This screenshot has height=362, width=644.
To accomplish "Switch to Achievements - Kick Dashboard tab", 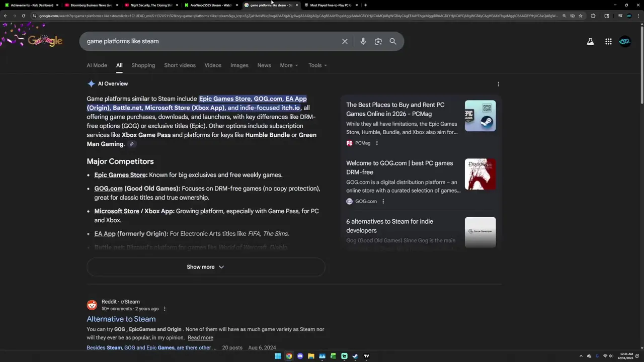I will (30, 5).
